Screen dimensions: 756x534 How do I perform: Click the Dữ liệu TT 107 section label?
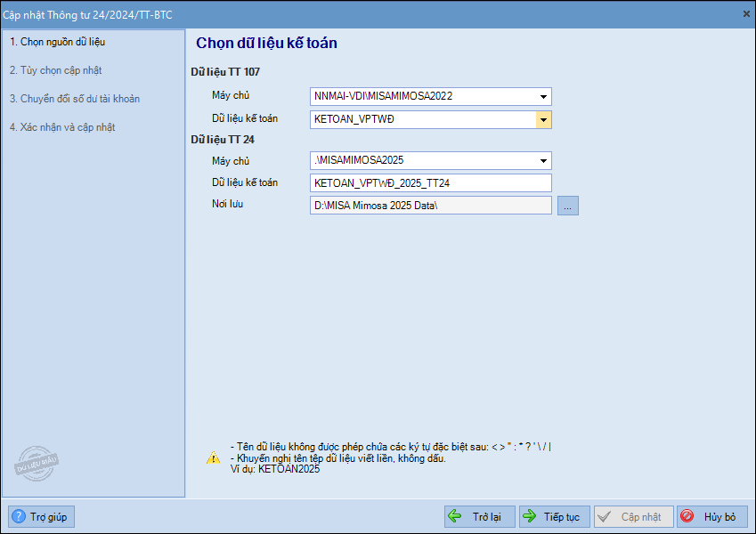coord(225,72)
